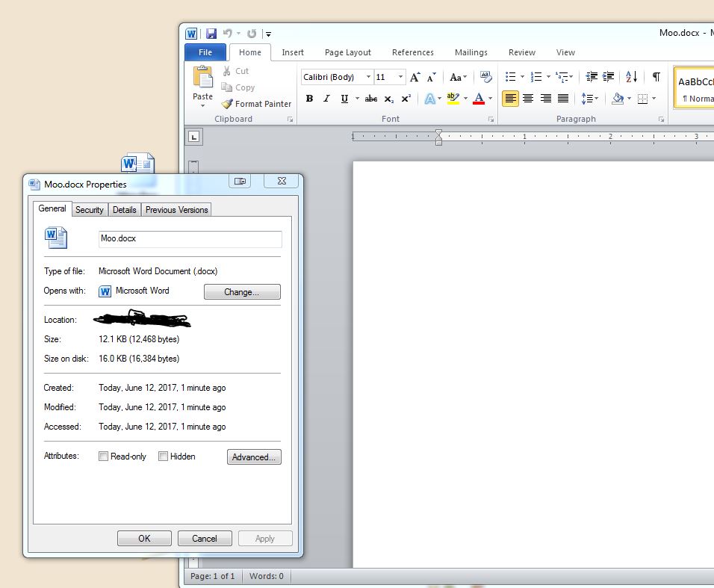Show paragraph marks with pilcrow icon
The height and width of the screenshot is (588, 714).
tap(656, 77)
